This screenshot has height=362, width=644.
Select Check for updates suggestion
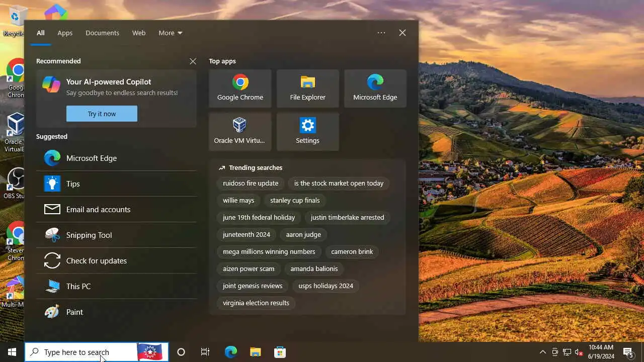click(x=116, y=260)
